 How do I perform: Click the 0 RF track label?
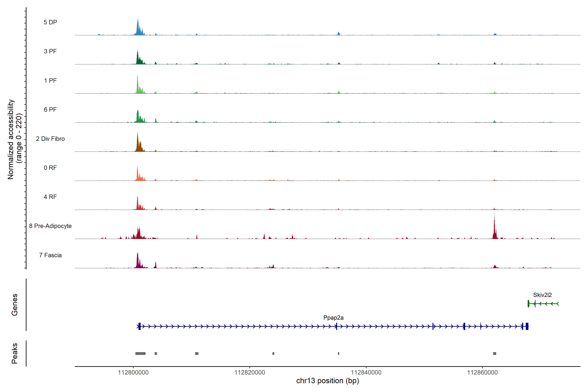50,168
